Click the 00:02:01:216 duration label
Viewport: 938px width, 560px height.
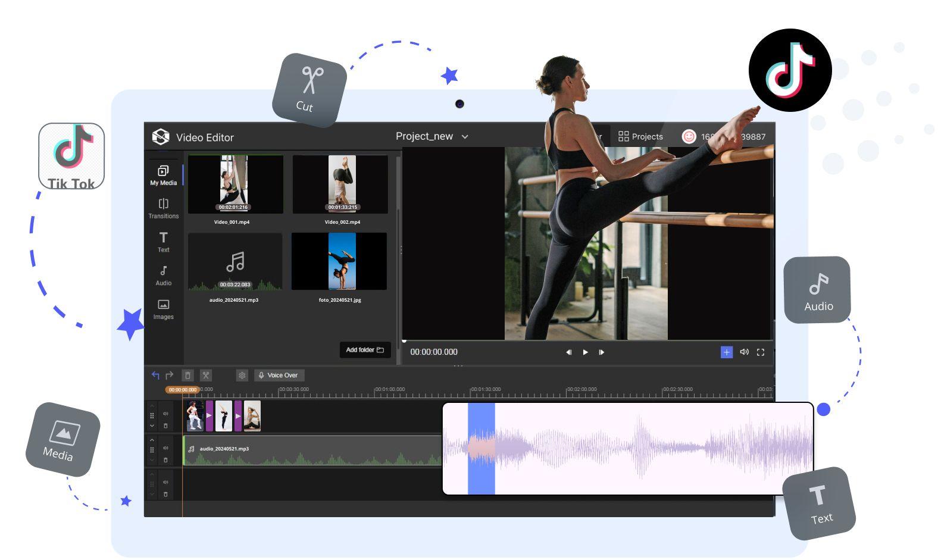(233, 207)
